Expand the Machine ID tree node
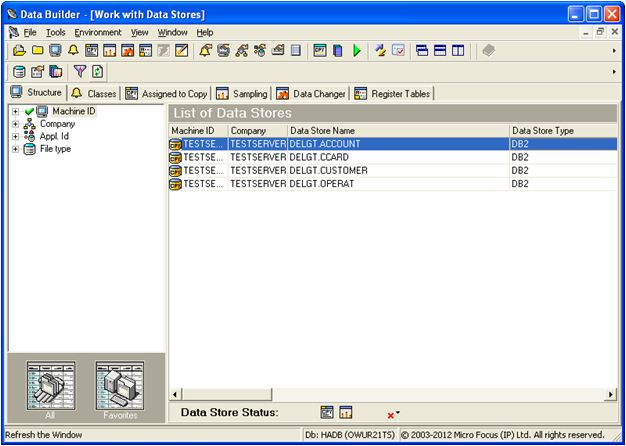Screen dimensions: 626x446 pyautogui.click(x=15, y=111)
